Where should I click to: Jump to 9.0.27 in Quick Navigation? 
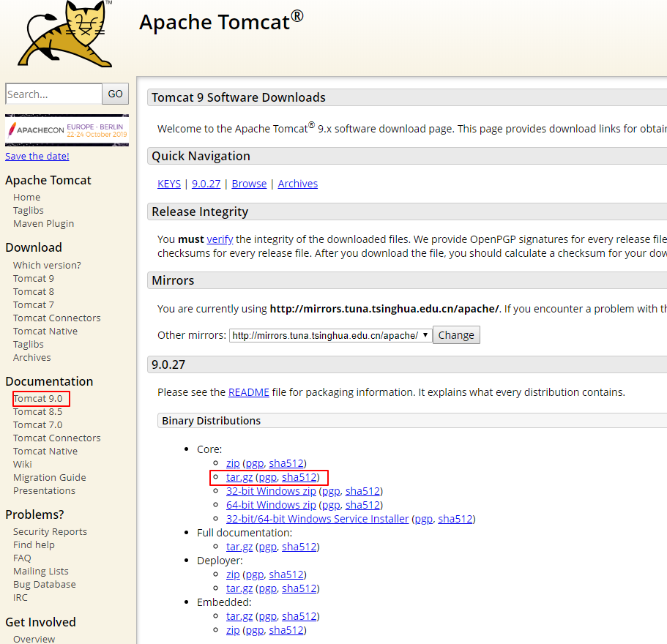pyautogui.click(x=206, y=184)
